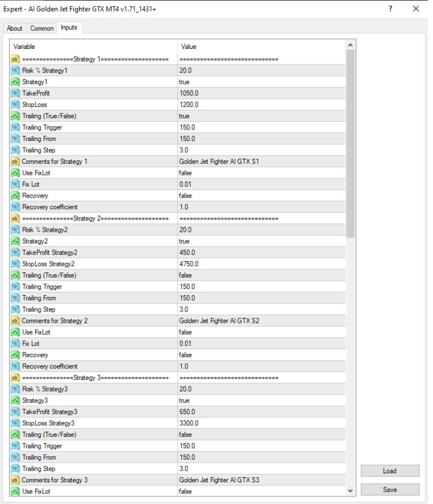
Task: Select the TakeProfit Strategy3 value 650.0
Action: pos(187,412)
